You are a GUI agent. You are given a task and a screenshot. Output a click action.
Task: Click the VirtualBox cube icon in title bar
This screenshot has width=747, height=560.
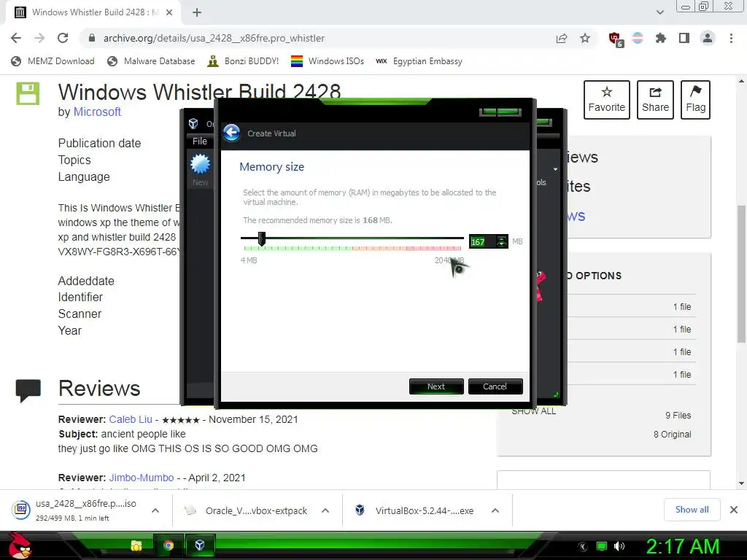(193, 124)
